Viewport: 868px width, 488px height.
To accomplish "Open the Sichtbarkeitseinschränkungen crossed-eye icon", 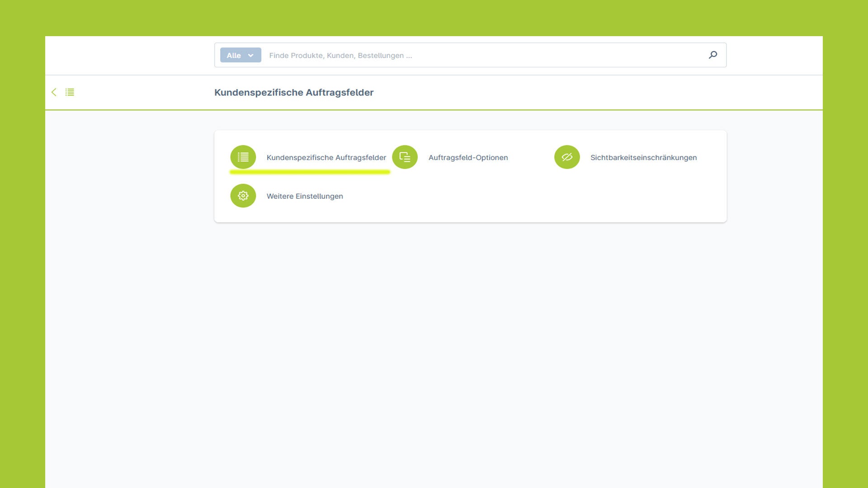I will coord(567,157).
